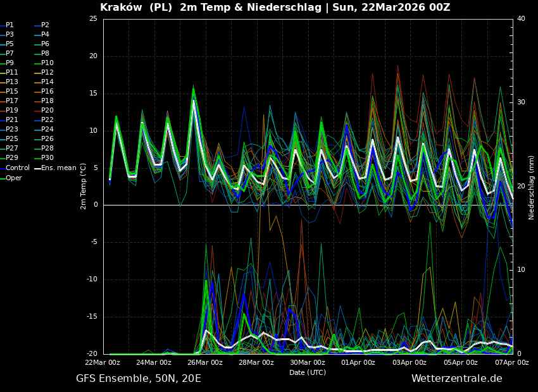This screenshot has height=392, width=538.
Task: Click the '01Apr 00z' date label
Action: 358,362
